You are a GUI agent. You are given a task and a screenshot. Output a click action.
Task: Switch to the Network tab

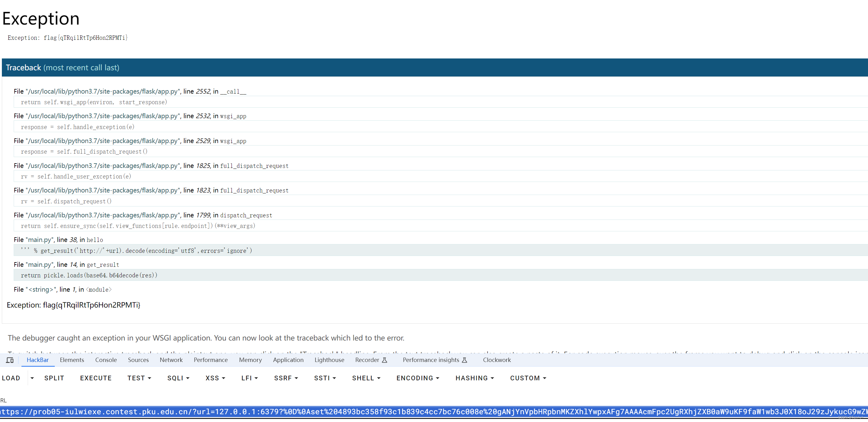(x=170, y=360)
